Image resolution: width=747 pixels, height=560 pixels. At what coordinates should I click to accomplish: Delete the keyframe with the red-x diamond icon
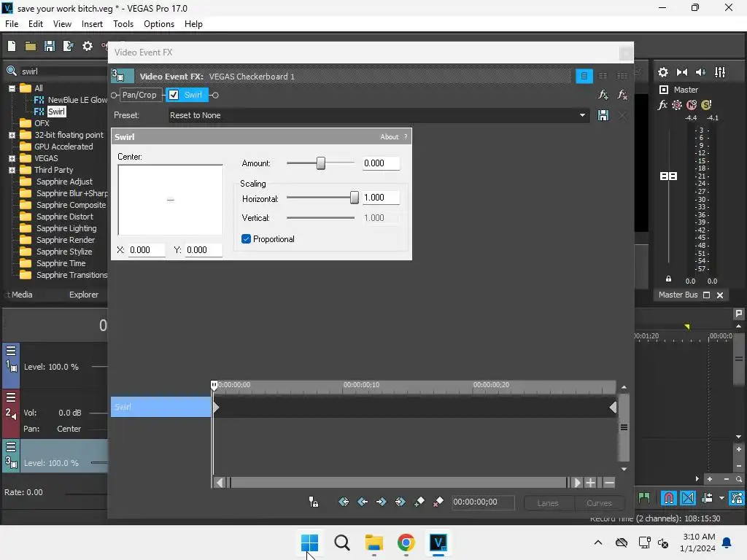438,502
